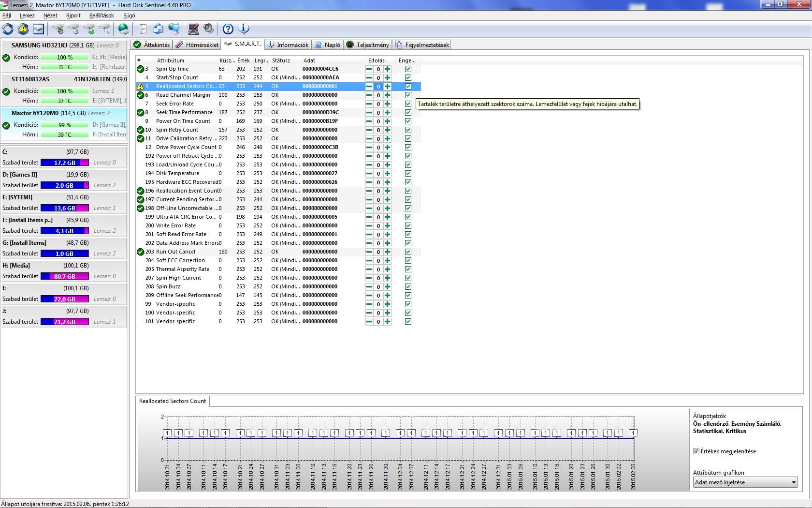
Task: Sort by the Attribútum column header
Action: [x=187, y=60]
